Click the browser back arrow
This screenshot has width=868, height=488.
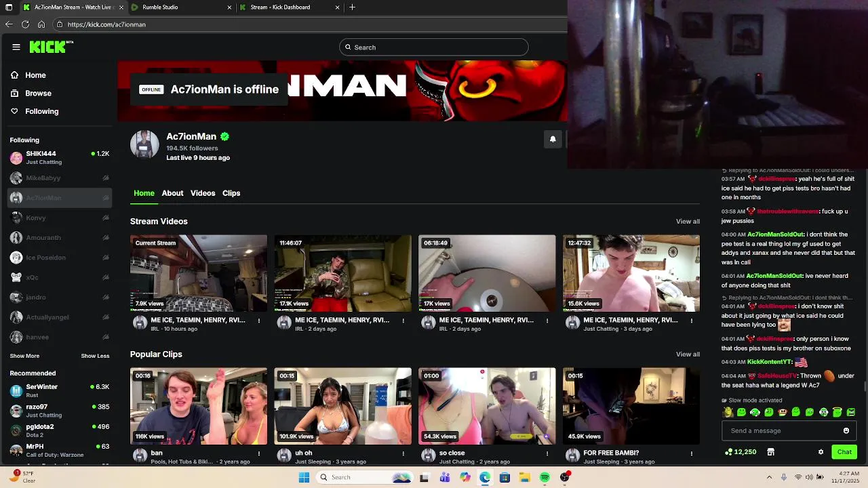(9, 24)
